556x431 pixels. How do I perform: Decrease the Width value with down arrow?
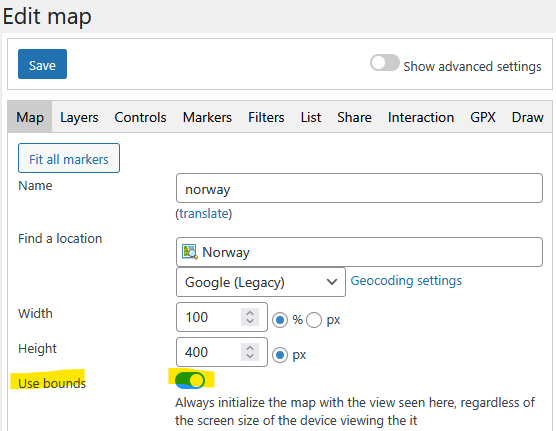click(250, 321)
